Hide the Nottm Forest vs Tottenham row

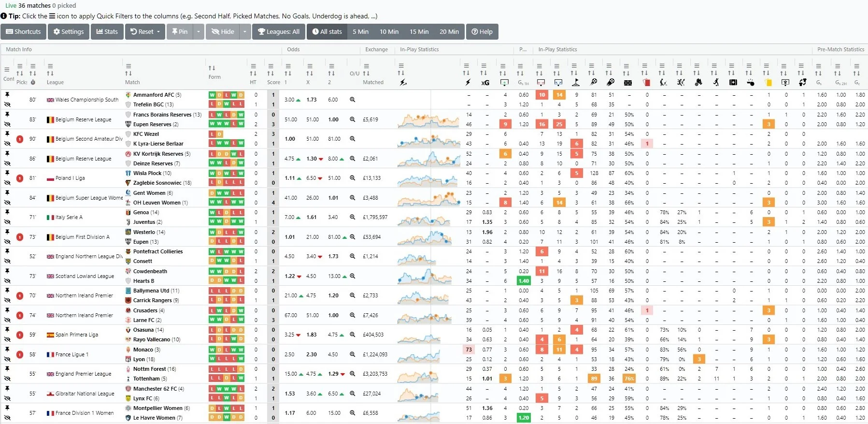7,379
